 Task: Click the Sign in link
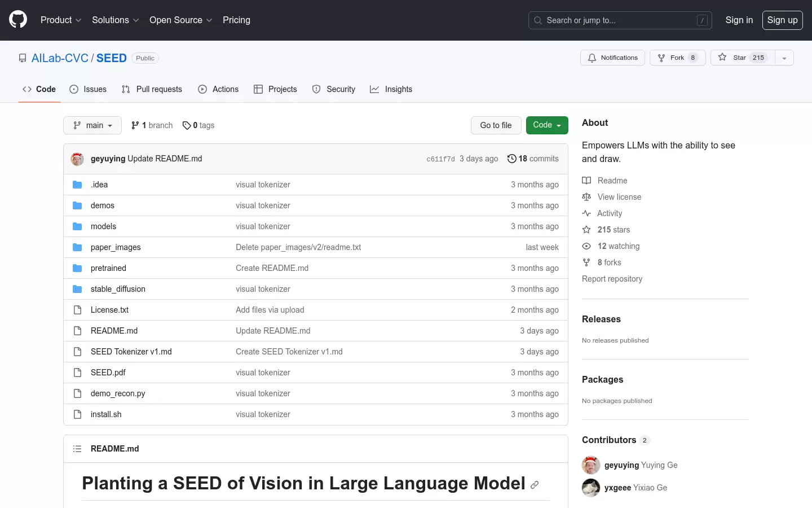(x=739, y=20)
